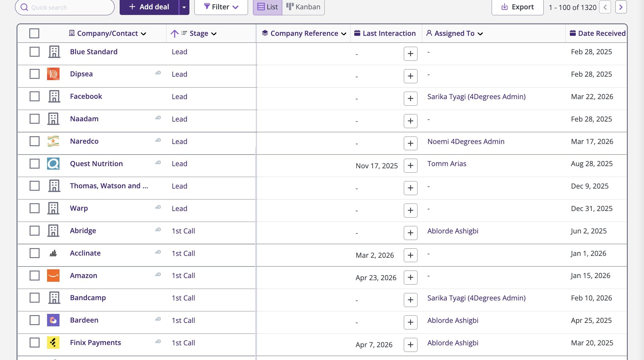Go to next page arrow
644x360 pixels.
click(621, 7)
